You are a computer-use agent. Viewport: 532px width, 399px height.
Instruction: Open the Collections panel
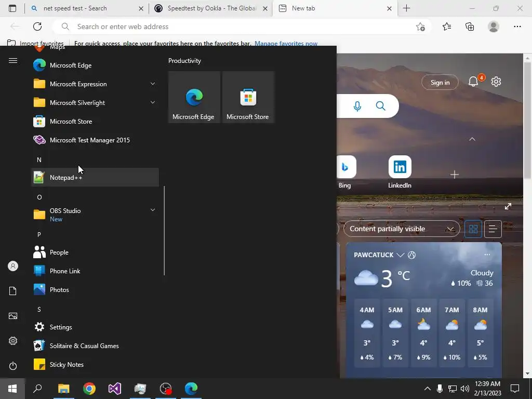click(470, 26)
